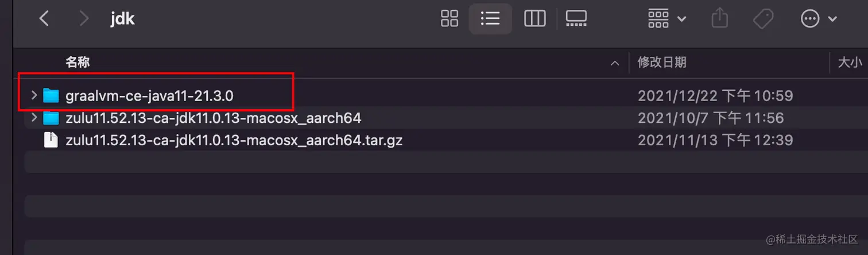This screenshot has height=255, width=868.
Task: Switch to icon grid view
Action: coord(449,19)
